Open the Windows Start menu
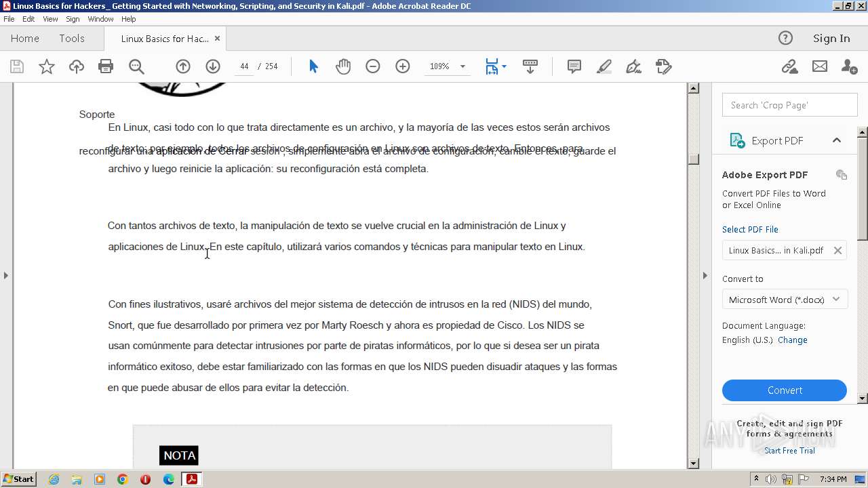 [x=18, y=479]
